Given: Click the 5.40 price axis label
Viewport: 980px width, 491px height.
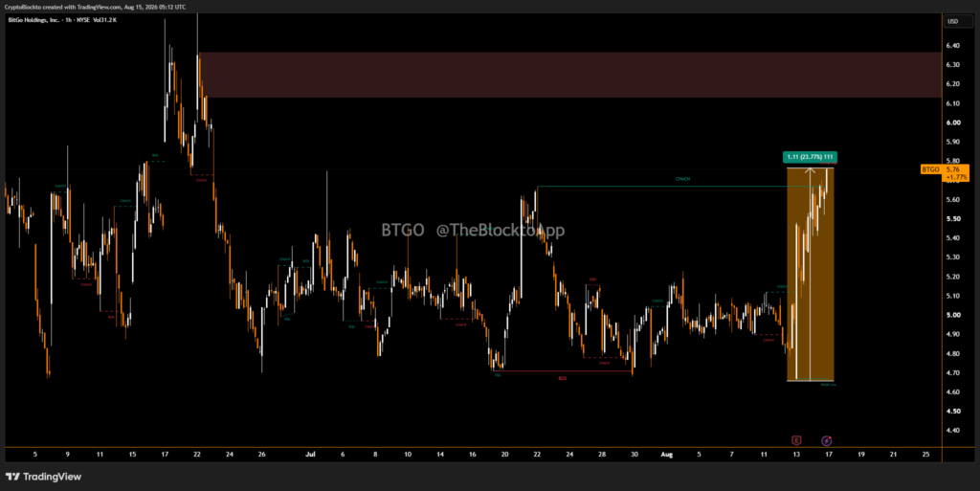Looking at the screenshot, I should [952, 238].
